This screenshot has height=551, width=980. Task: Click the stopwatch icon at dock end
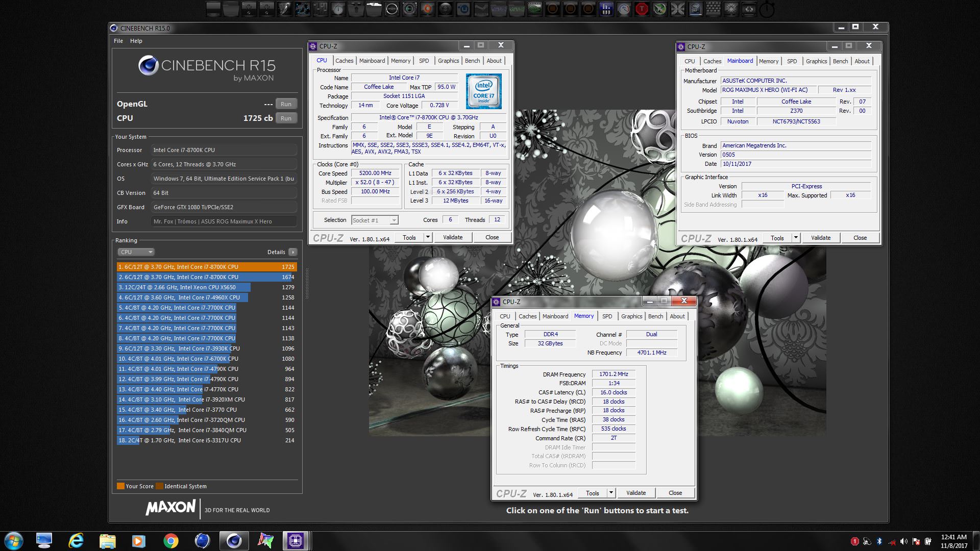(x=767, y=9)
